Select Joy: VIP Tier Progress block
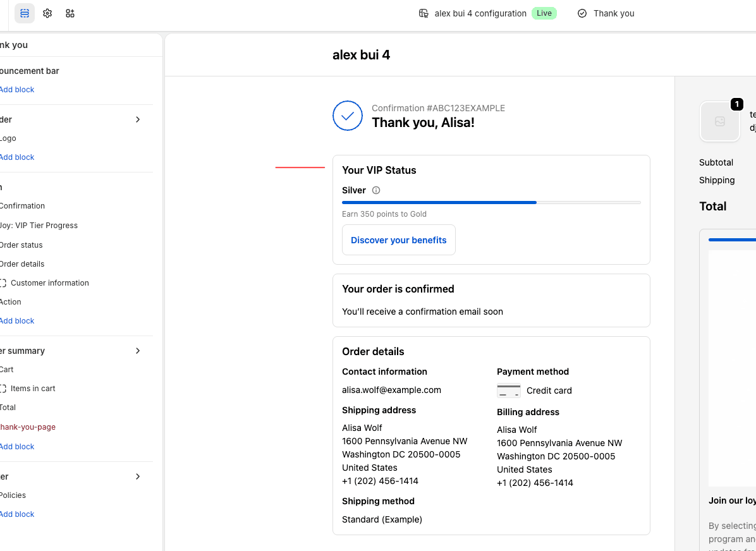 (38, 225)
